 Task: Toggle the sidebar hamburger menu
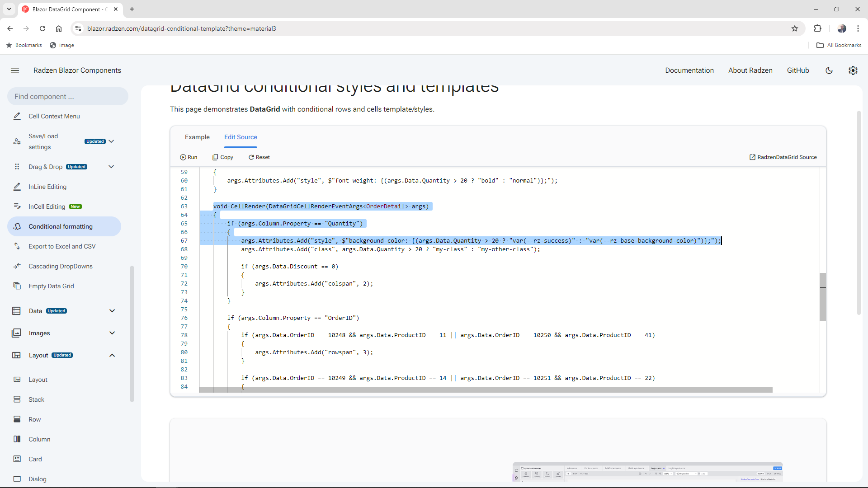(x=15, y=70)
